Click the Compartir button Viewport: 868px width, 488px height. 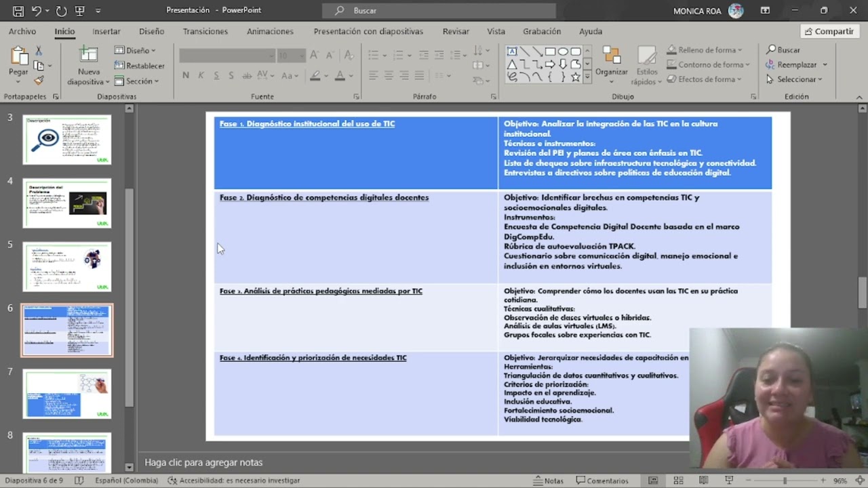point(829,31)
